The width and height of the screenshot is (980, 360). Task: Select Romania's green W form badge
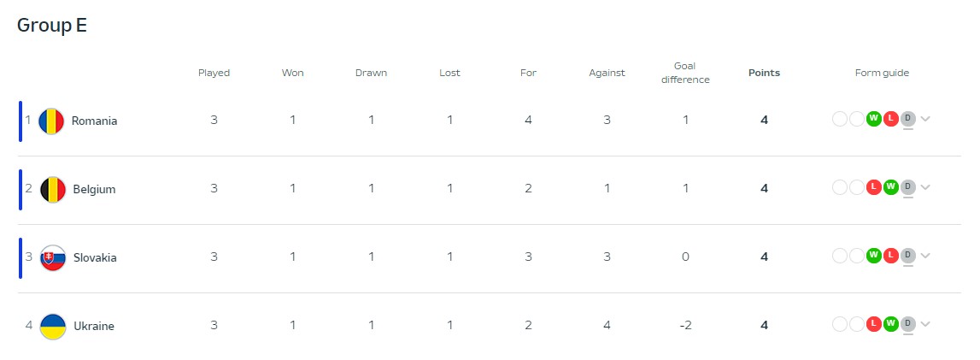pos(874,119)
